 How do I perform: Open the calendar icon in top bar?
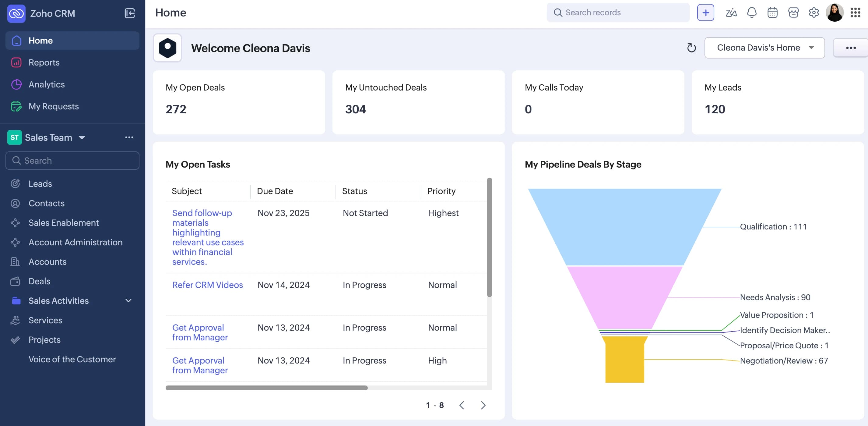[x=772, y=13]
